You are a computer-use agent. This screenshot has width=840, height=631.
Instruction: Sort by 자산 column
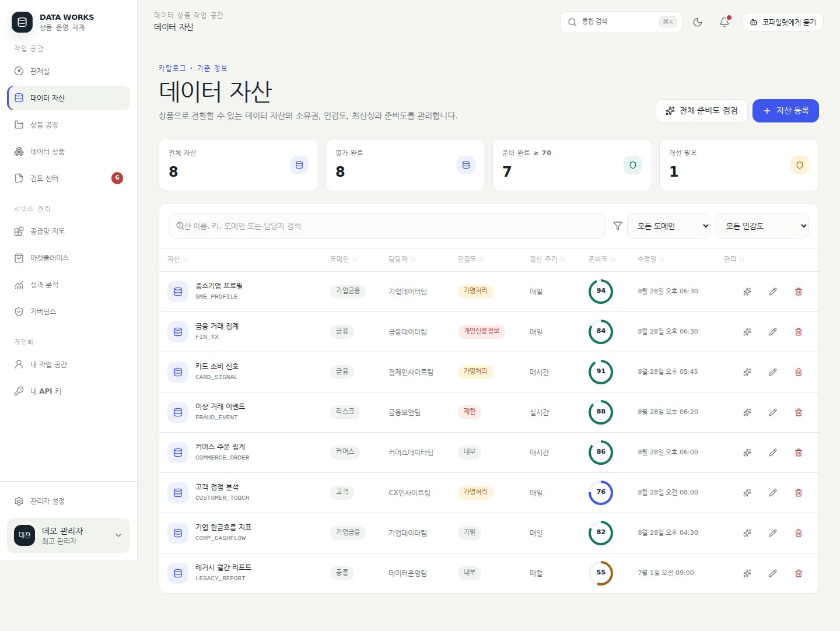click(x=177, y=260)
